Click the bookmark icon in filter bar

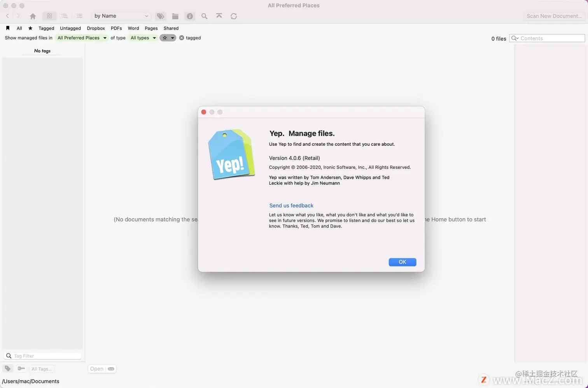click(x=8, y=28)
